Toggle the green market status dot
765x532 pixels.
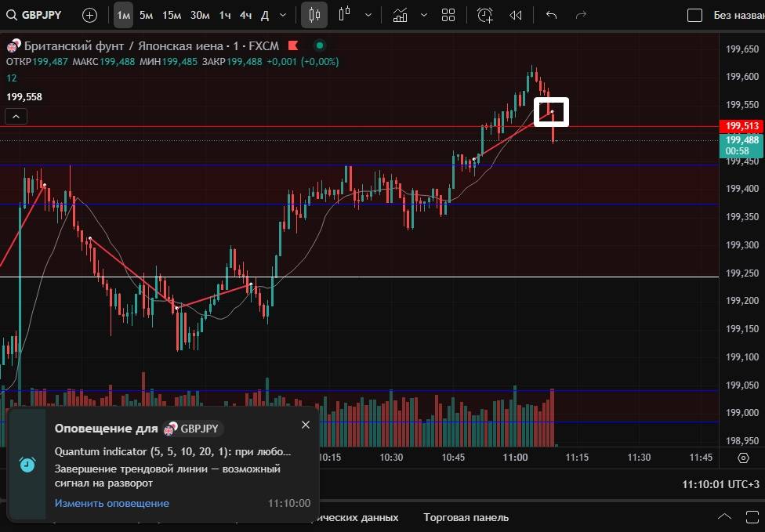319,45
